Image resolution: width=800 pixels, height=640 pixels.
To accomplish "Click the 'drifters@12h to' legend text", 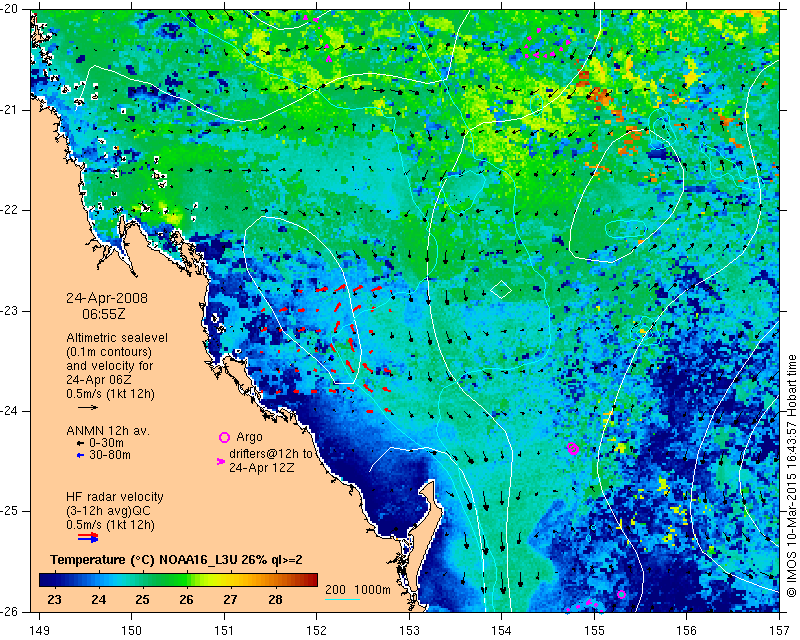I will pyautogui.click(x=270, y=454).
